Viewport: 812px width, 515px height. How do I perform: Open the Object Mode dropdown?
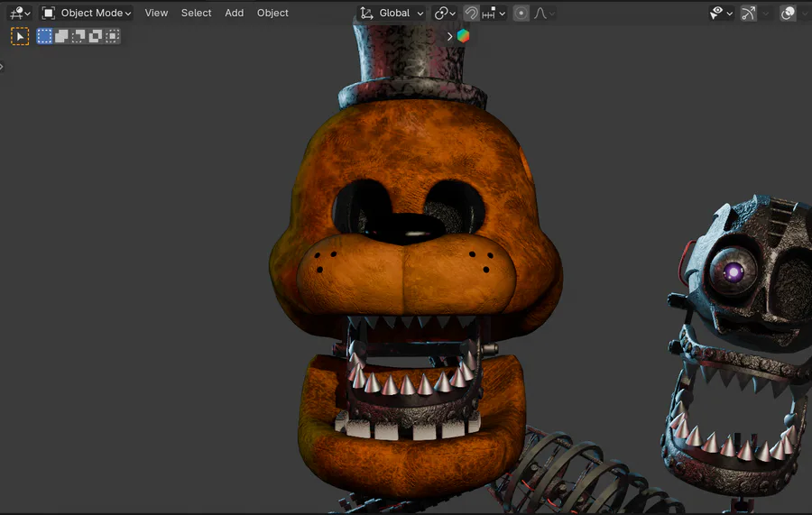(87, 13)
